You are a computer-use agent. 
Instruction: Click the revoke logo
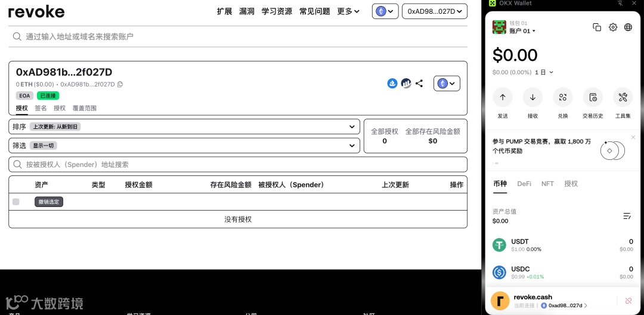[36, 11]
